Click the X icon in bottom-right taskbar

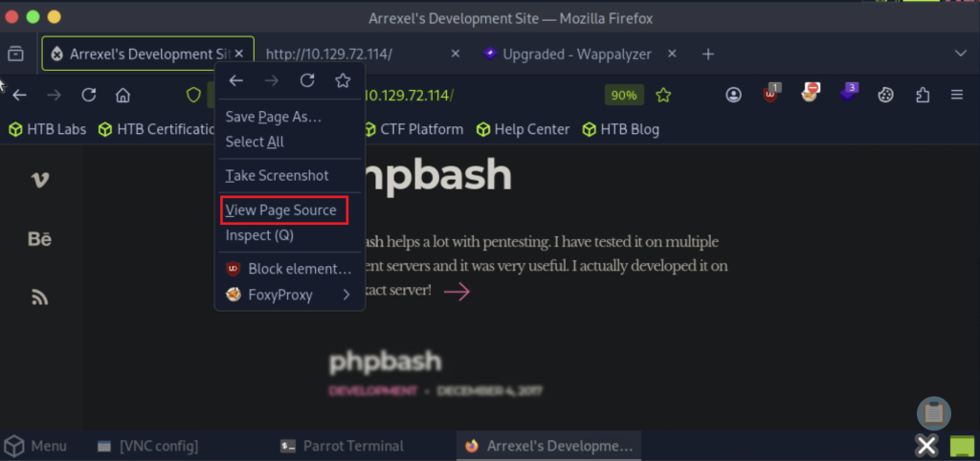click(926, 446)
